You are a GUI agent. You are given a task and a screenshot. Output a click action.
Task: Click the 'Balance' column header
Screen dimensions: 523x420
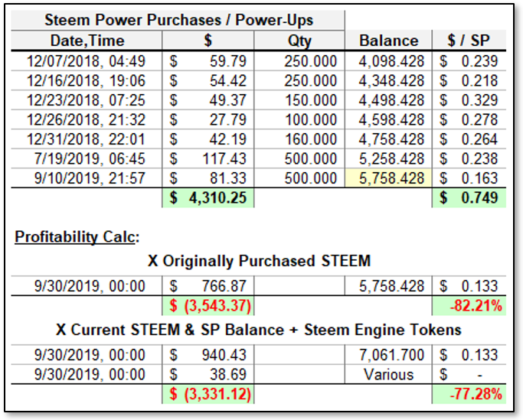388,41
